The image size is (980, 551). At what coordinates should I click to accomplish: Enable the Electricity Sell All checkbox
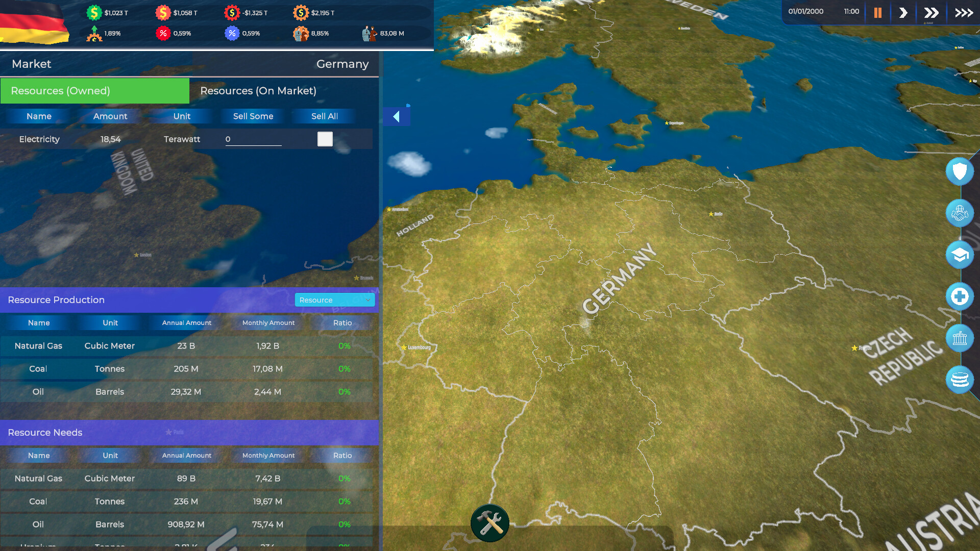coord(325,139)
